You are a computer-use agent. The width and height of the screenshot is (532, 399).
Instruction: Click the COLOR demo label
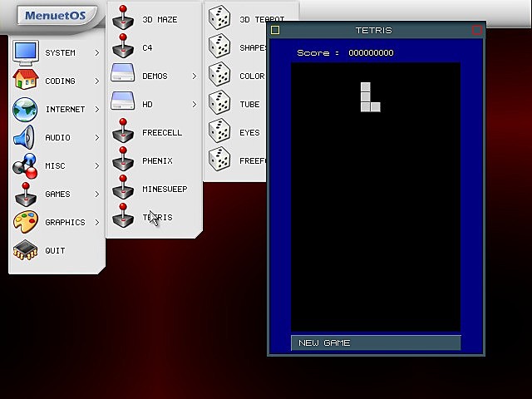252,76
